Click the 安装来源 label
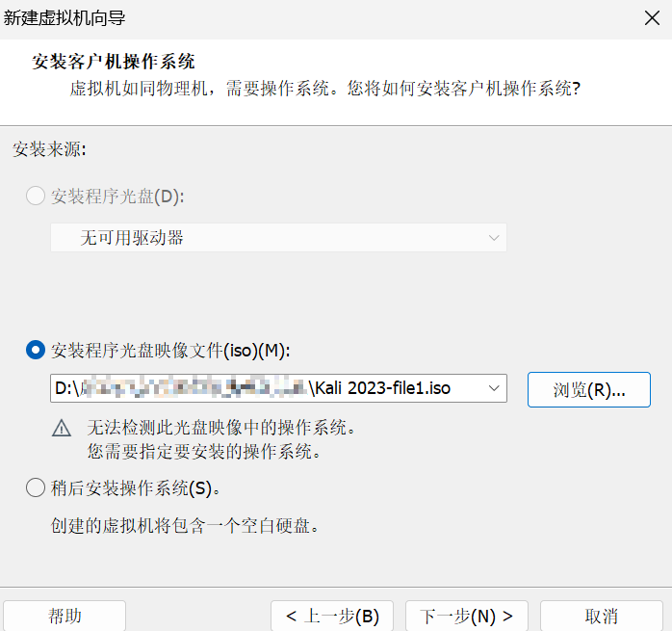 49,149
